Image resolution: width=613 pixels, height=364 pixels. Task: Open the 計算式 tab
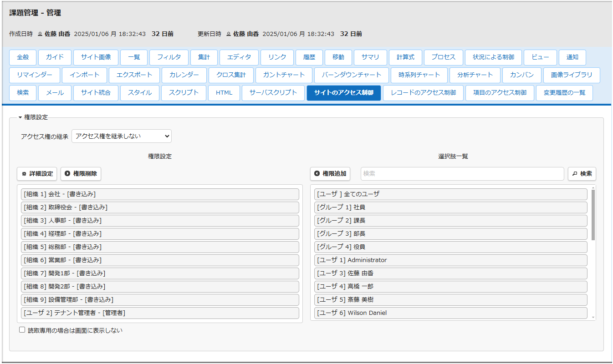click(405, 57)
